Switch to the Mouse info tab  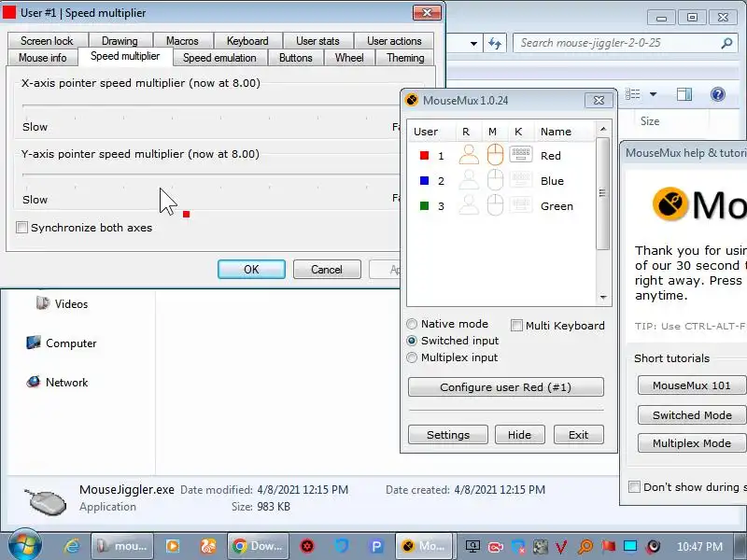[x=43, y=58]
